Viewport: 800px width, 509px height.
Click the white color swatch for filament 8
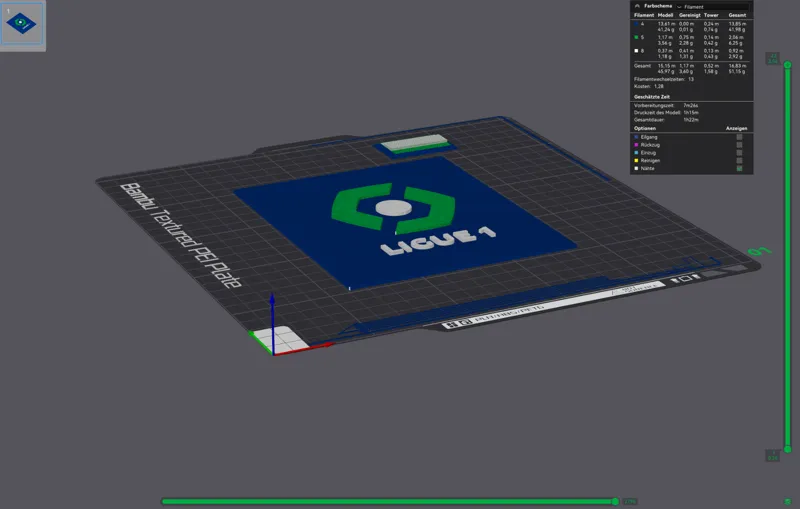coord(636,51)
